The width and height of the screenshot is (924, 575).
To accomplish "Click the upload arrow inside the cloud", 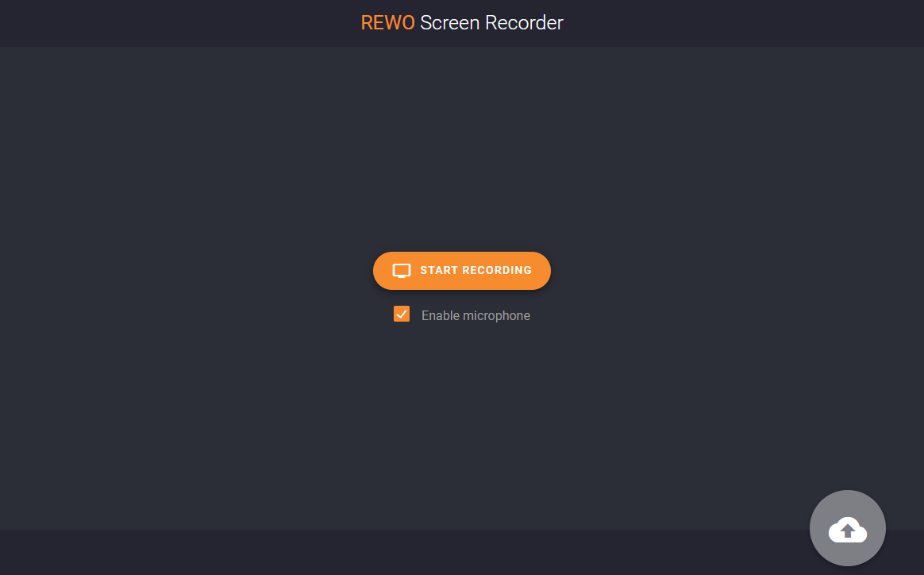I will [847, 531].
